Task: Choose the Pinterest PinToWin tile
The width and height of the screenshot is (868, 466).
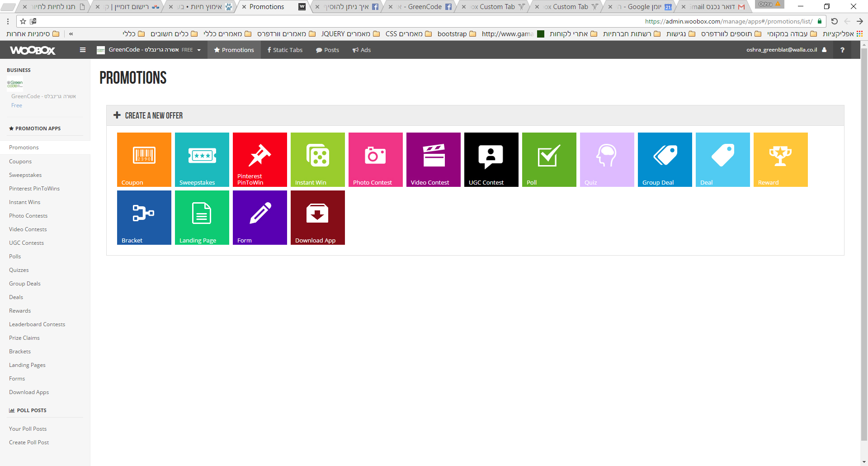Action: (259, 159)
